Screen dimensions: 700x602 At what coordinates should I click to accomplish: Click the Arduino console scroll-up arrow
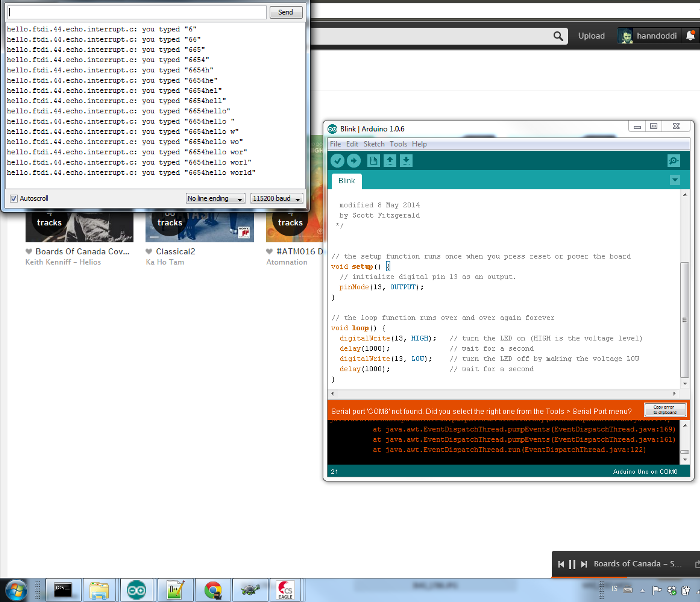pyautogui.click(x=685, y=426)
